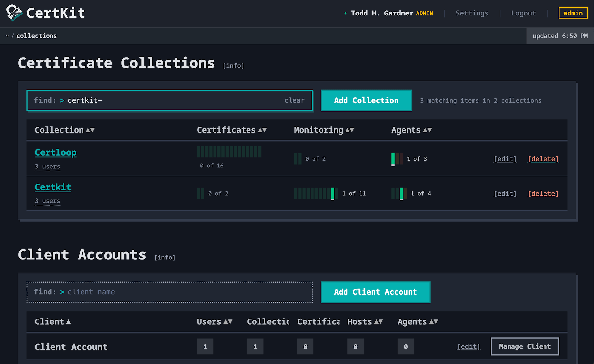Edit the Certloop collection
The width and height of the screenshot is (594, 364).
point(505,159)
